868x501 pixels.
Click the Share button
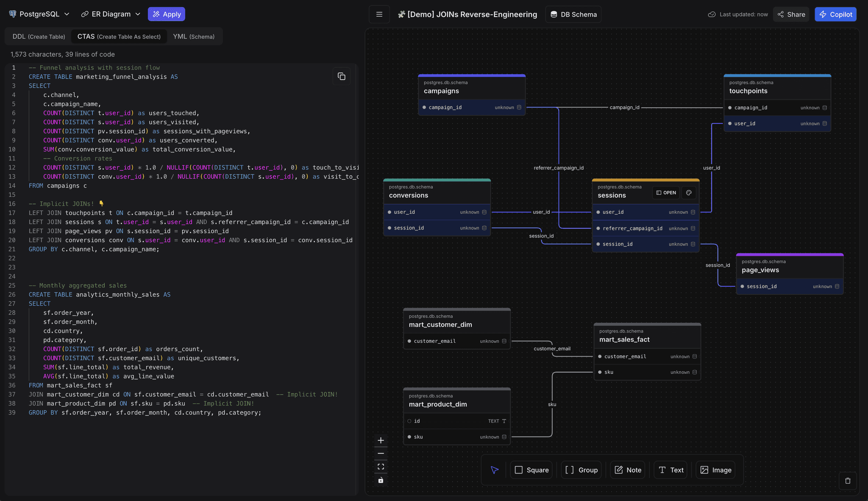pos(790,14)
